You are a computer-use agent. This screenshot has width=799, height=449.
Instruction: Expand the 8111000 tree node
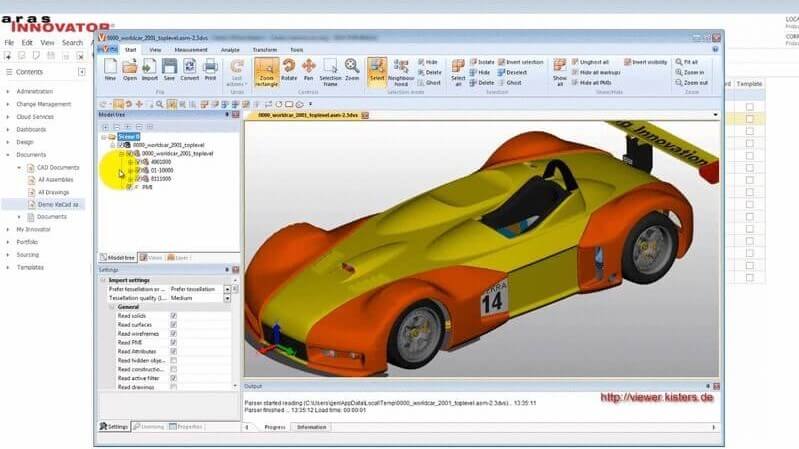tap(130, 179)
